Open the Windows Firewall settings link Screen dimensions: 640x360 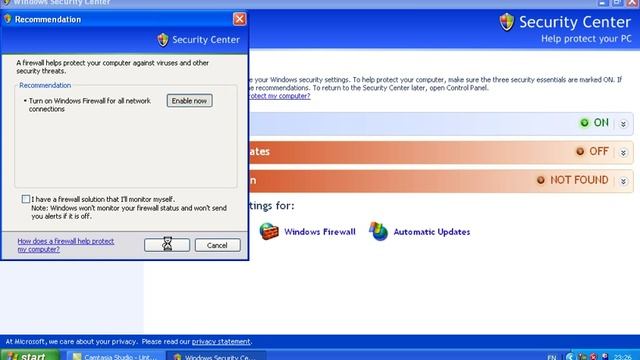tap(320, 232)
